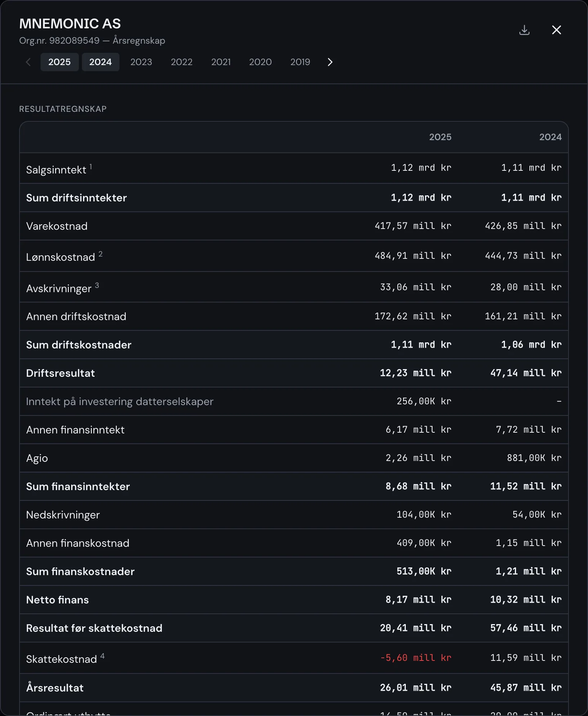Click the 2024 column header
The width and height of the screenshot is (588, 716).
point(550,137)
